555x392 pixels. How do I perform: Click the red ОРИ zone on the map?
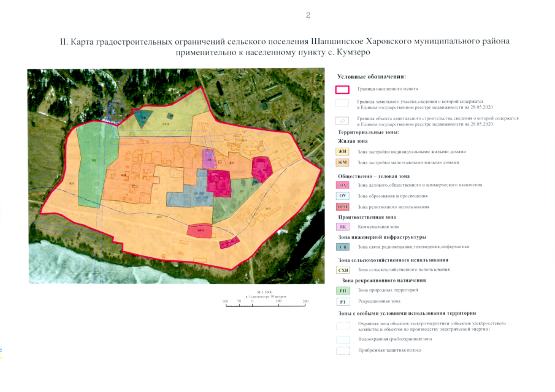[202, 230]
